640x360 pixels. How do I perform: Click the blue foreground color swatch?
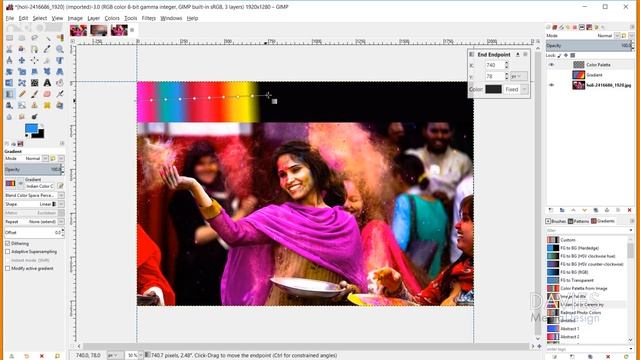[31, 129]
